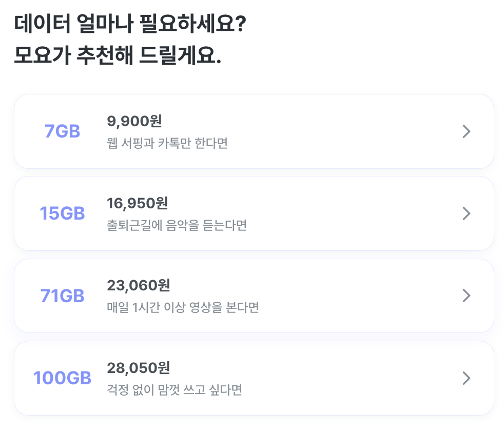Screen dimensions: 504x432
Task: Open the 100GB plan details
Action: pos(254,378)
